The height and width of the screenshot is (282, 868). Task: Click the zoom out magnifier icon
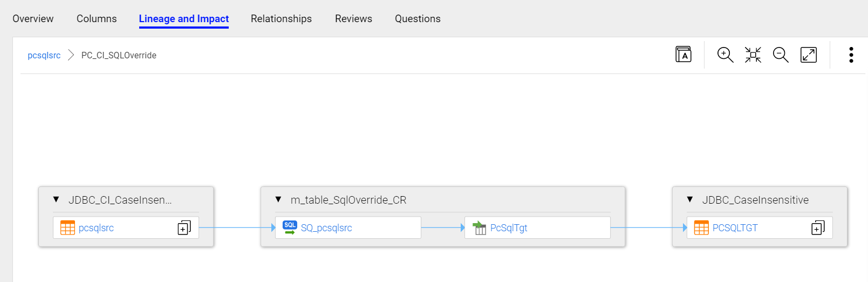[780, 55]
